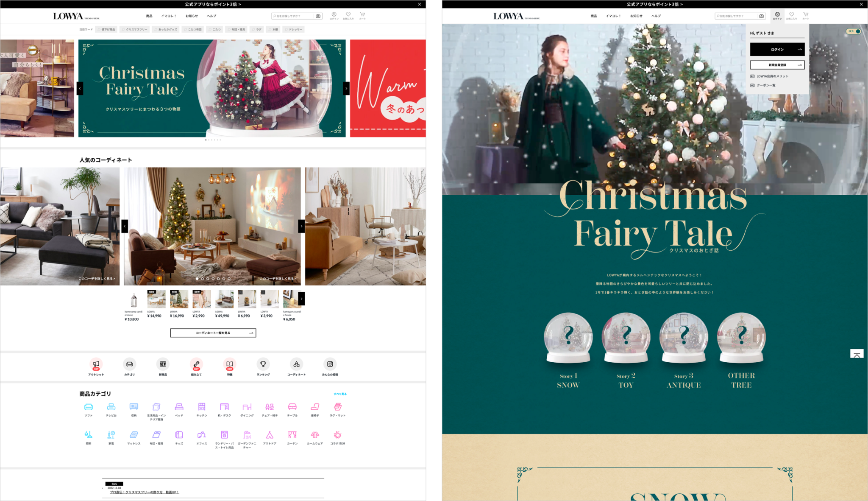Viewport: 868px width, 501px height.
Task: Open the 商品 menu in the header
Action: pos(149,16)
